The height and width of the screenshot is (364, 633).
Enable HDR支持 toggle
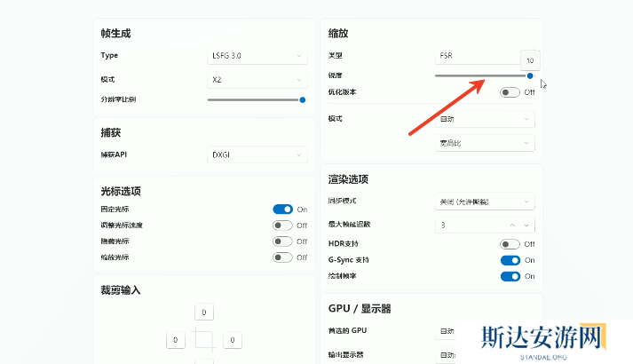coord(510,244)
